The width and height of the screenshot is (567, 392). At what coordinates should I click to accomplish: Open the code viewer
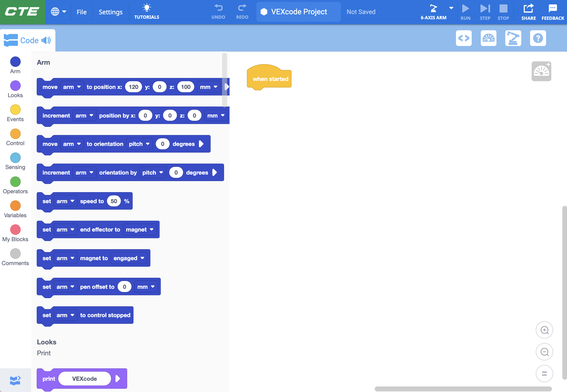(464, 38)
